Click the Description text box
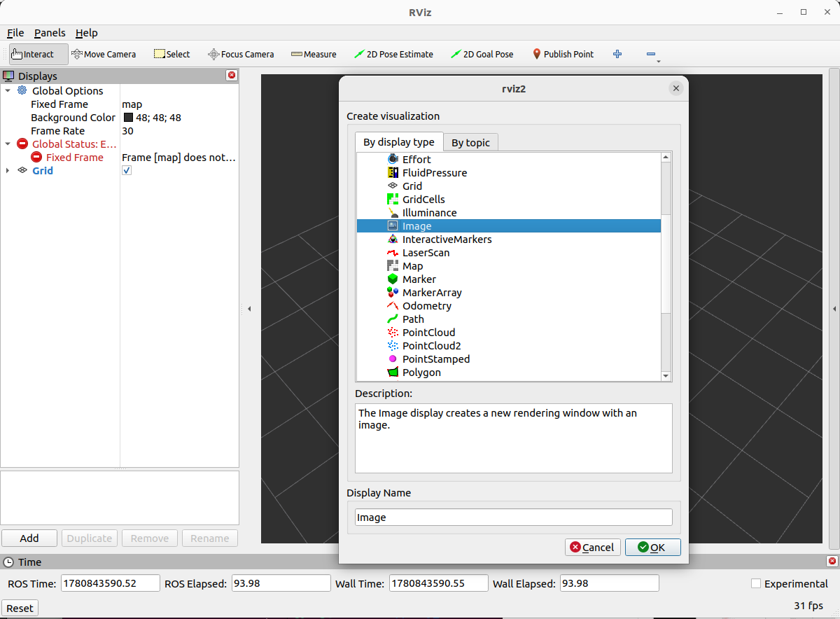Viewport: 840px width, 619px height. [514, 438]
